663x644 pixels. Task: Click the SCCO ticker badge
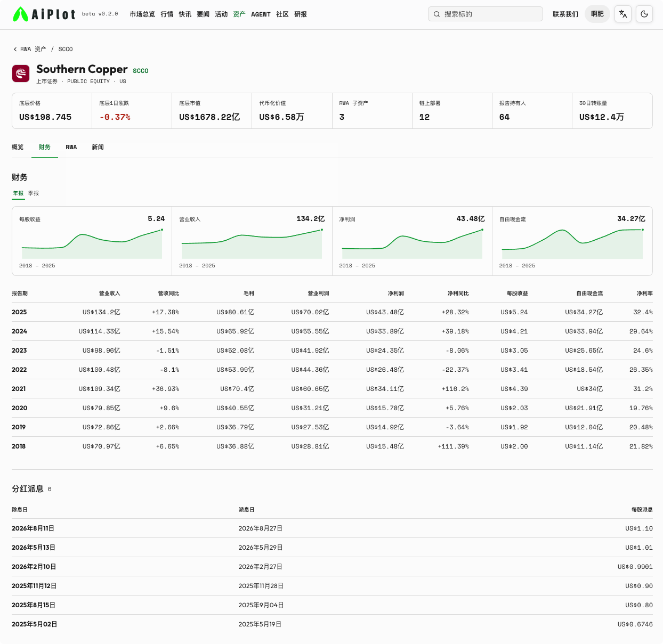tap(141, 71)
